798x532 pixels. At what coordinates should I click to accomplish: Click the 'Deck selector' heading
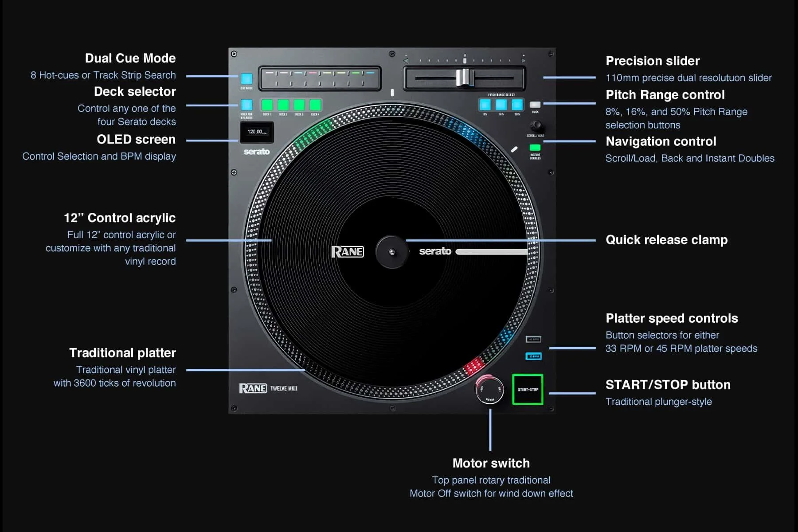point(135,92)
